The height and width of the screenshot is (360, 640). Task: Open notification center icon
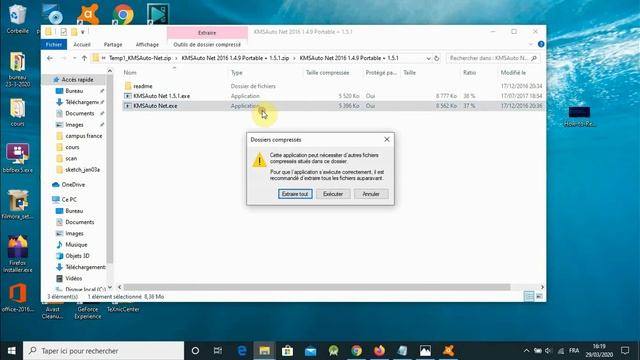click(x=625, y=351)
